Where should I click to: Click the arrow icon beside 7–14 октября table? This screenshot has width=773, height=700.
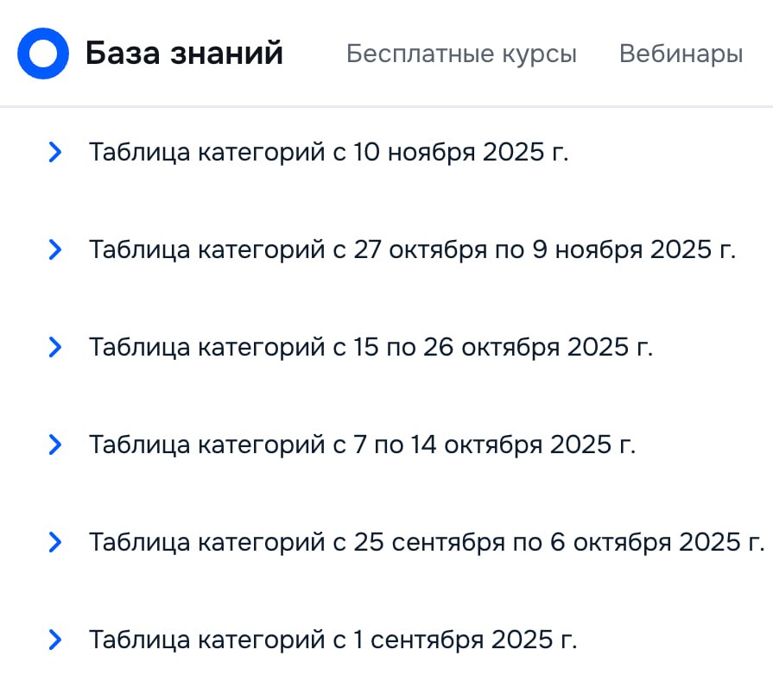pos(55,445)
